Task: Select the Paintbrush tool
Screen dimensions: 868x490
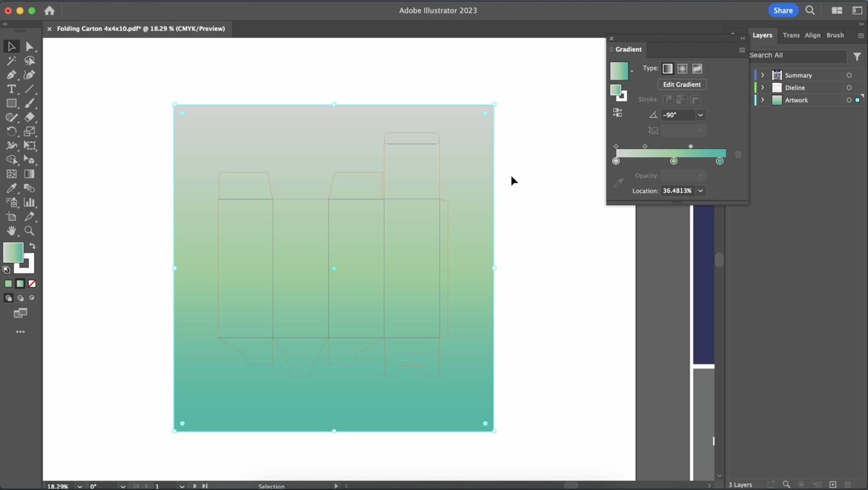Action: [30, 103]
